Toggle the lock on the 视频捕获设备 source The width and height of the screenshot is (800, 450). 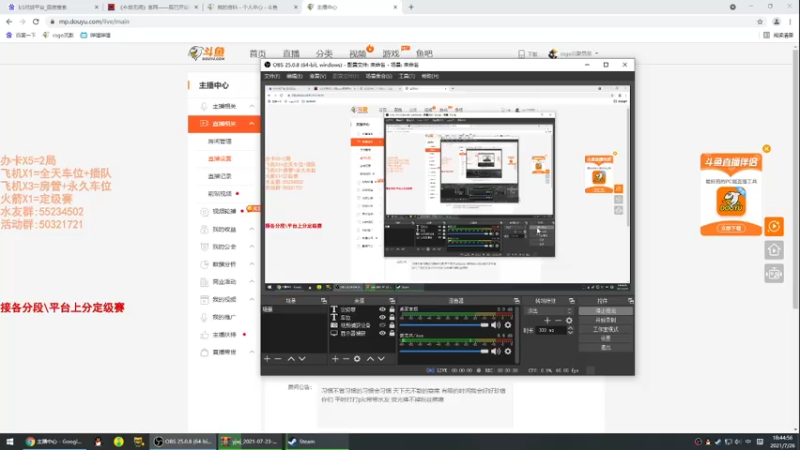(392, 325)
